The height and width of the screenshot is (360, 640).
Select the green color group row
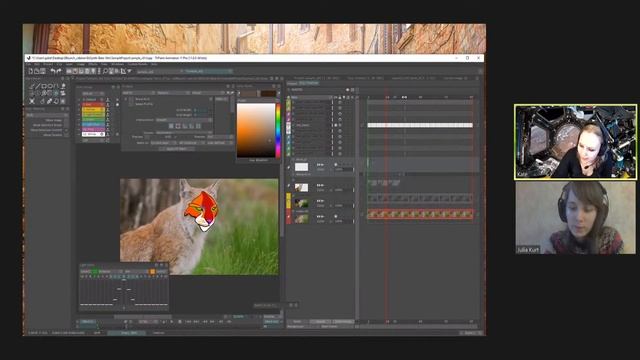(93, 119)
